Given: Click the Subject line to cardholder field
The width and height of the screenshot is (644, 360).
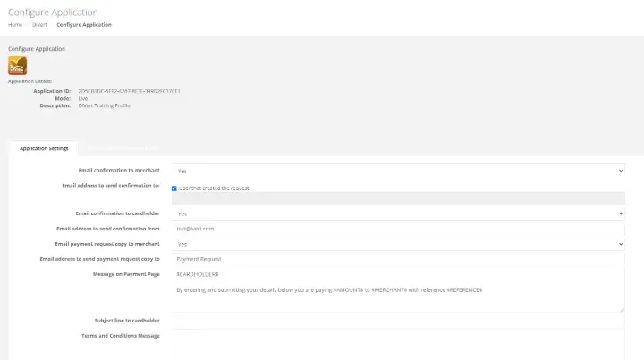Looking at the screenshot, I should 398,321.
